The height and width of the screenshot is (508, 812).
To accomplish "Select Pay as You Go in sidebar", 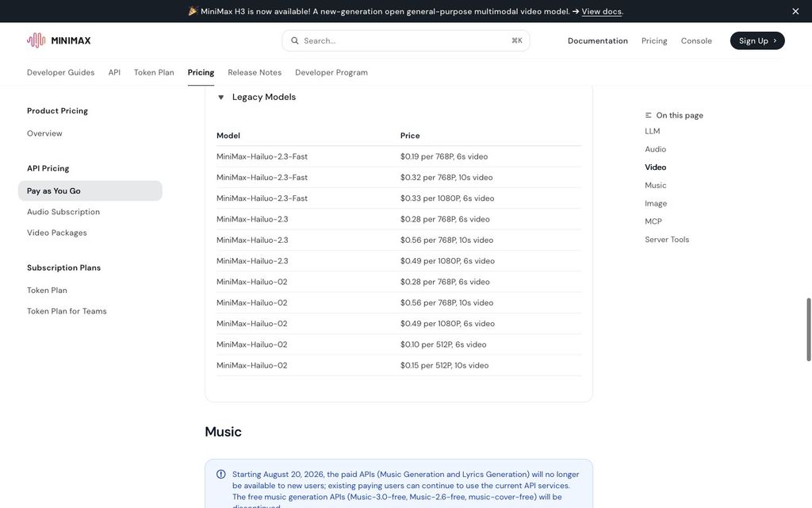I will point(90,190).
